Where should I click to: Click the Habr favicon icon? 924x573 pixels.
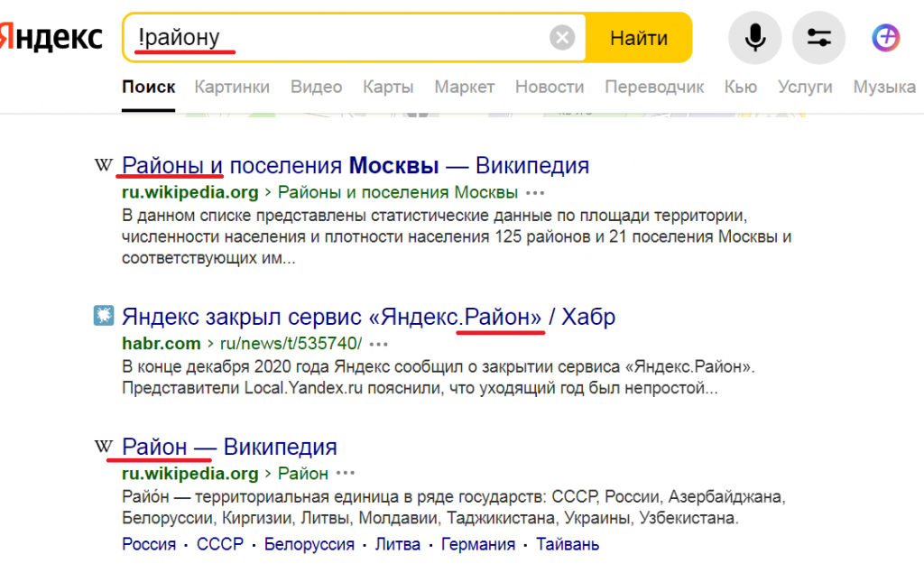tap(104, 316)
